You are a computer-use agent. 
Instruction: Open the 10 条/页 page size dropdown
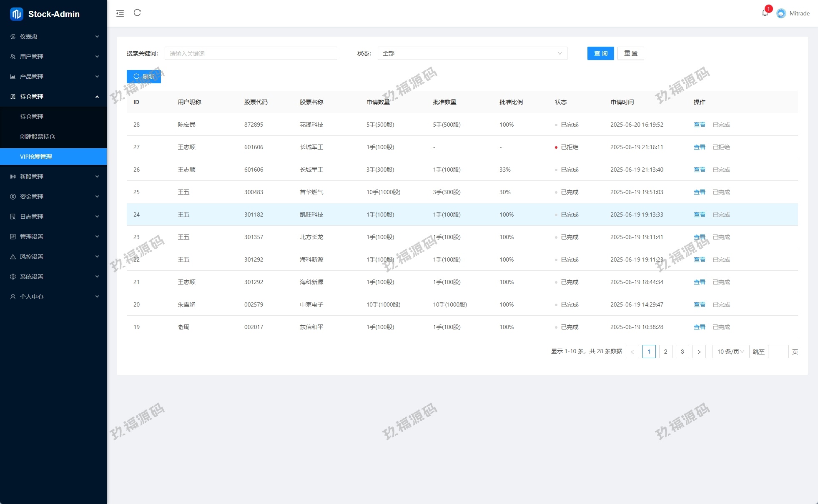(730, 352)
